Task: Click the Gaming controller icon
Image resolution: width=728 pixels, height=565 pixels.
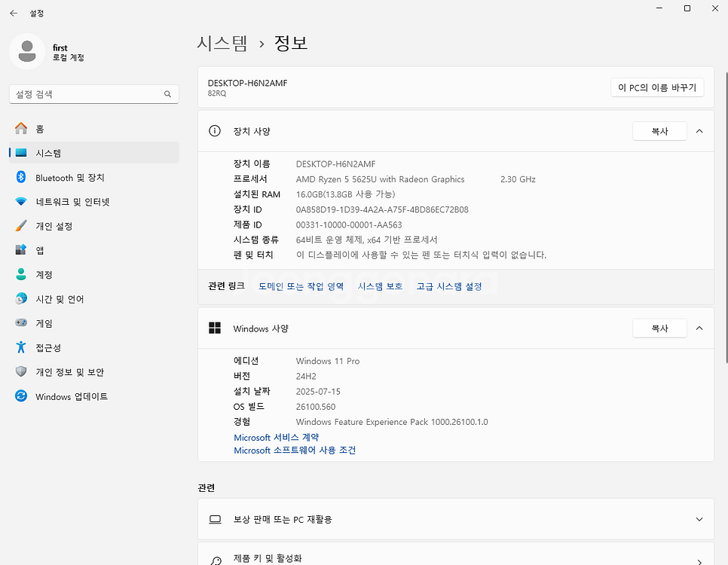Action: click(x=21, y=322)
